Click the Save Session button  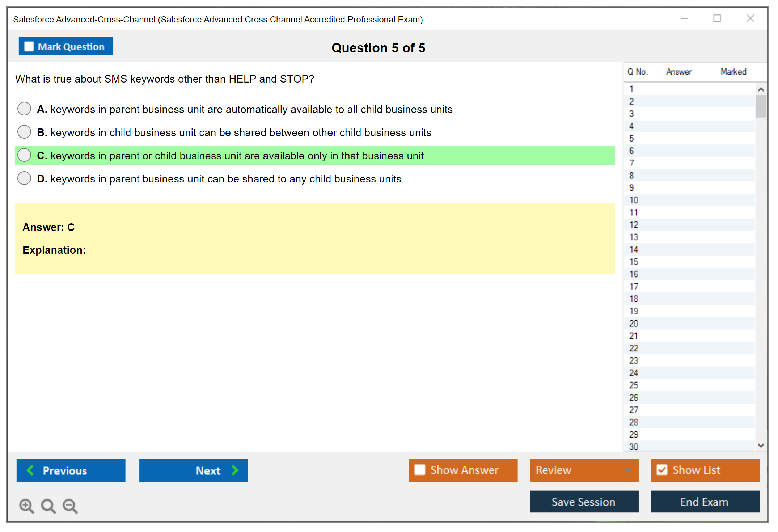point(584,502)
